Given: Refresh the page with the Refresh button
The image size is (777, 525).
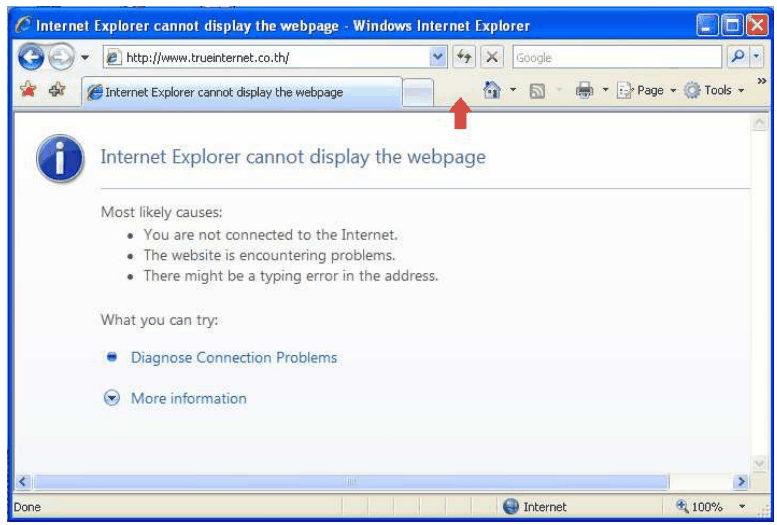Looking at the screenshot, I should (x=464, y=58).
